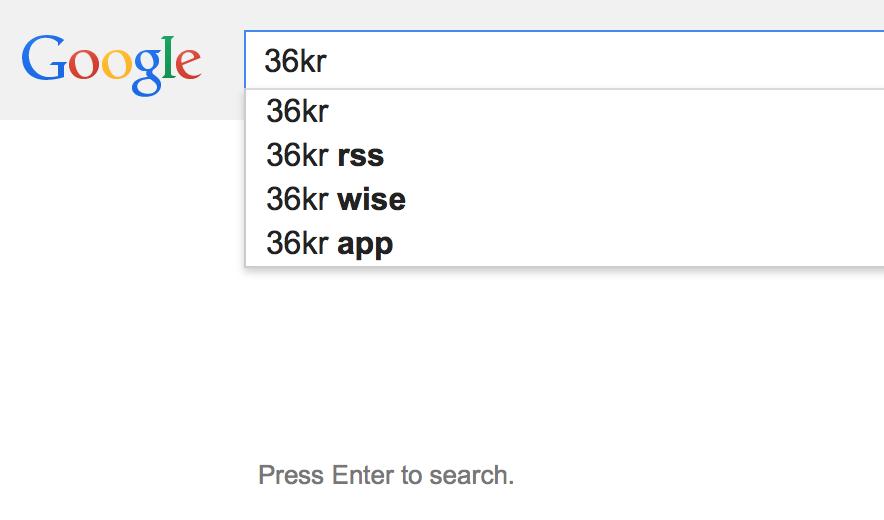Select the plain "36kr" autocomplete suggestion
The width and height of the screenshot is (884, 520).
point(297,111)
